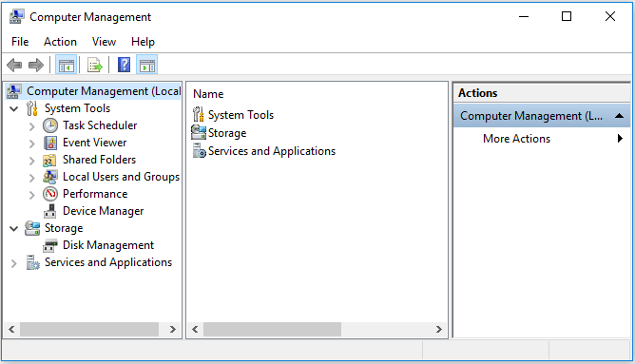Open Device Manager from the tree
The width and height of the screenshot is (635, 364).
(x=104, y=211)
